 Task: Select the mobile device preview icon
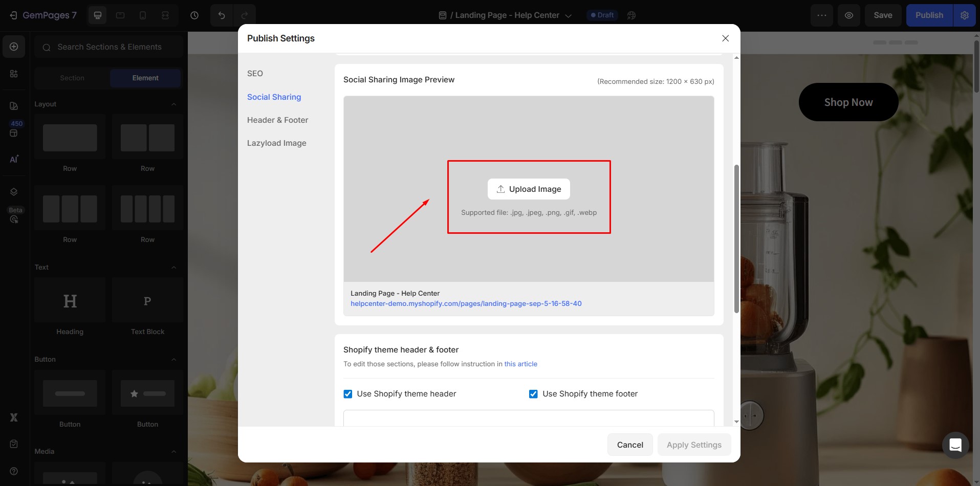143,15
